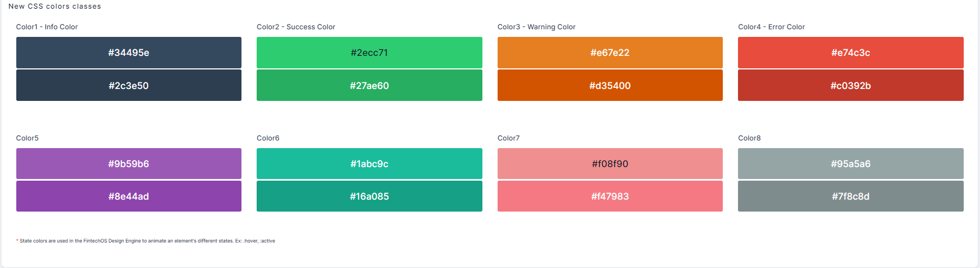Click the 'Color4 - Error Color' label

(x=771, y=27)
